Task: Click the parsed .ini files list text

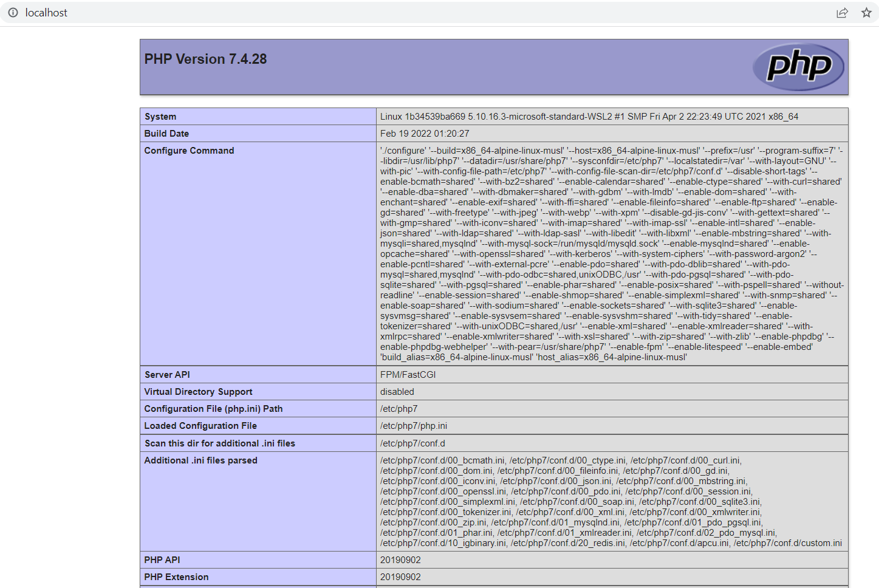Action: point(611,502)
